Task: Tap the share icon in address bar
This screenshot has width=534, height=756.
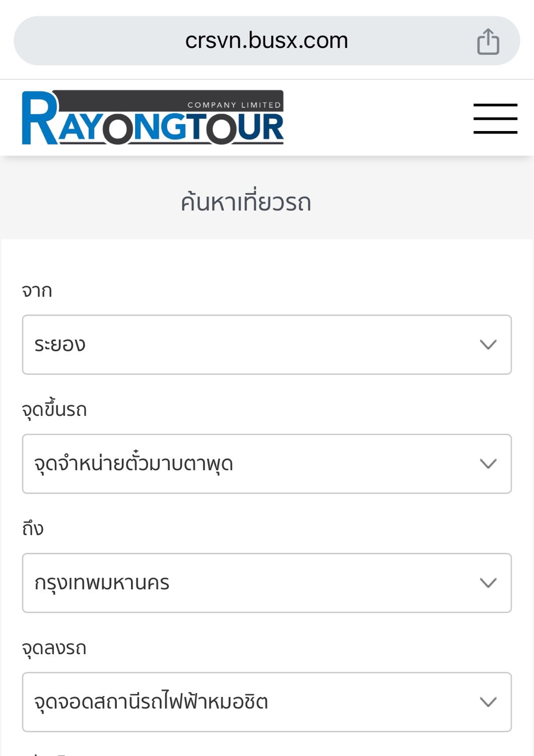Action: coord(488,41)
